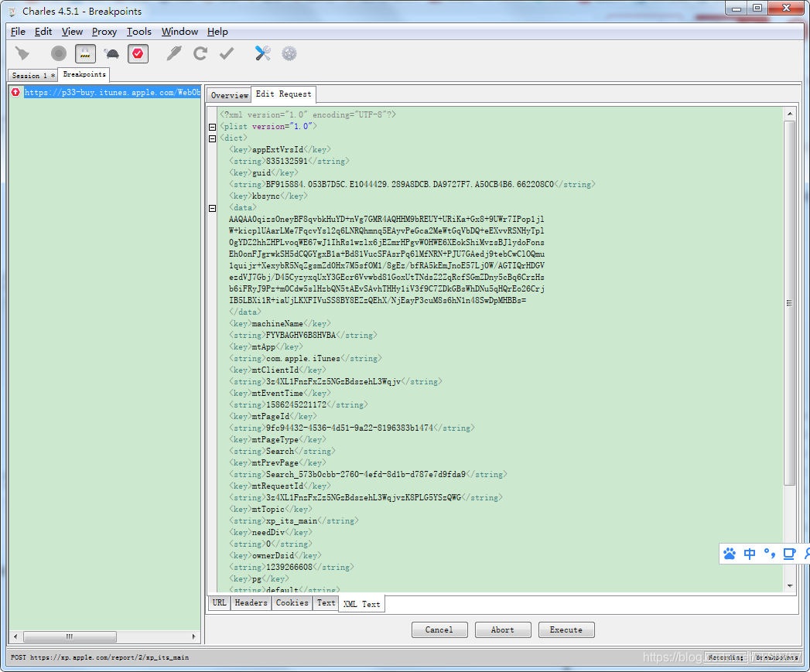This screenshot has width=810, height=672.
Task: Click the mtEventTime value 1586245221172
Action: (x=296, y=405)
